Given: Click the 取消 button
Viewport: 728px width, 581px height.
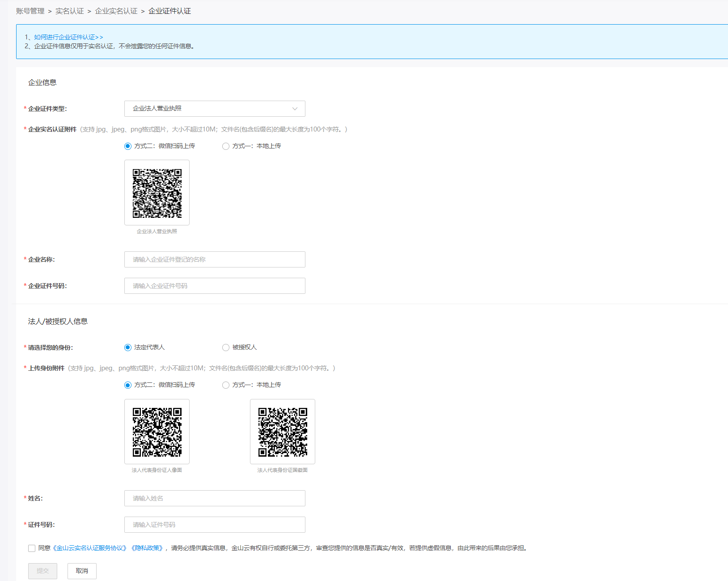Looking at the screenshot, I should tap(82, 571).
